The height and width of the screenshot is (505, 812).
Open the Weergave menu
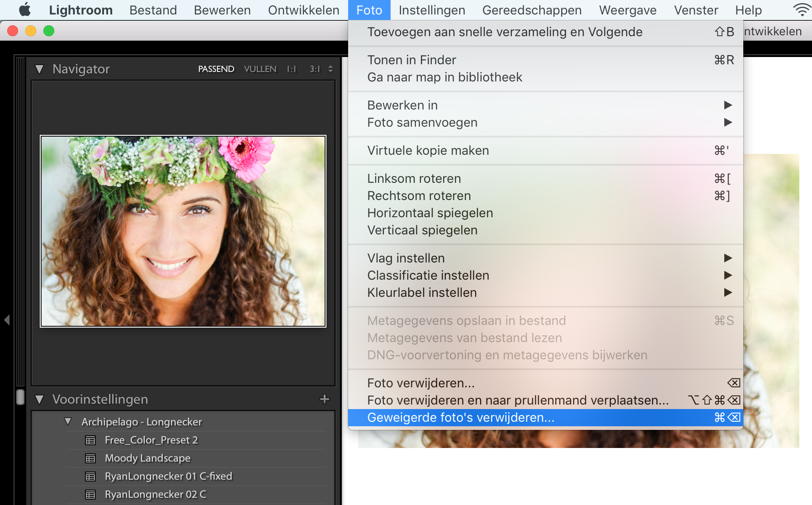(x=628, y=10)
